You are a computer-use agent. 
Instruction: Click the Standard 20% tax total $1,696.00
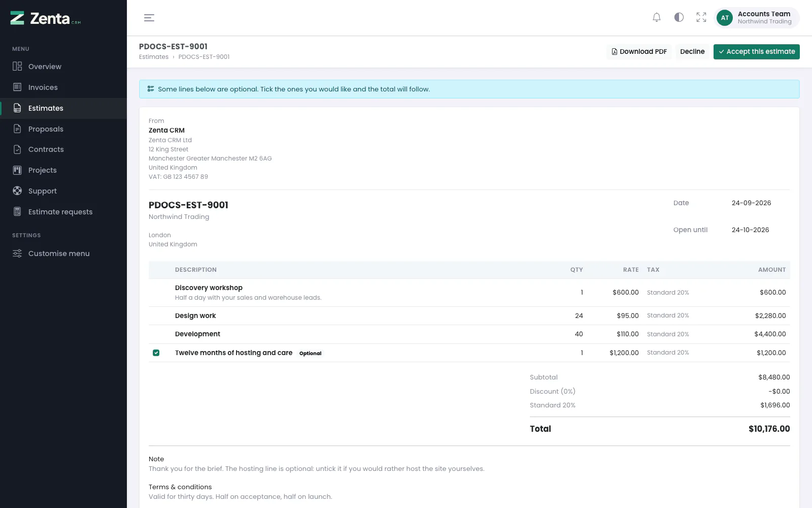pyautogui.click(x=775, y=405)
